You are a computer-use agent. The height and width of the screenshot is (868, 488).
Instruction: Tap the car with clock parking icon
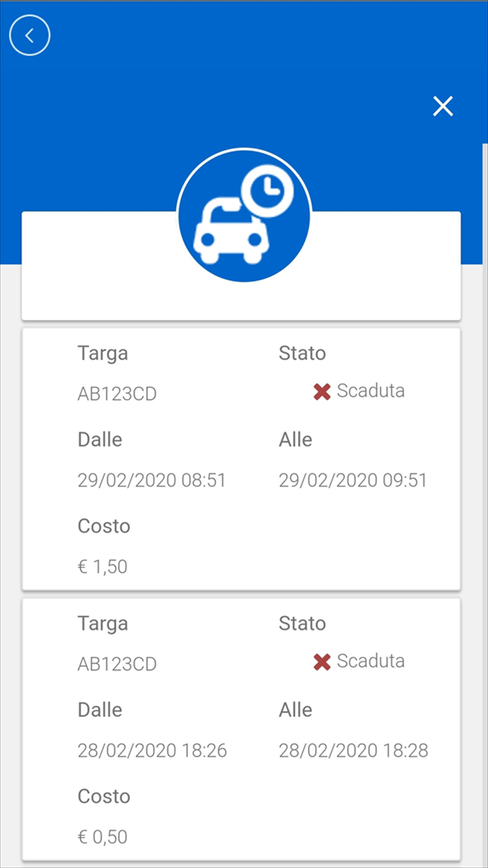click(244, 215)
